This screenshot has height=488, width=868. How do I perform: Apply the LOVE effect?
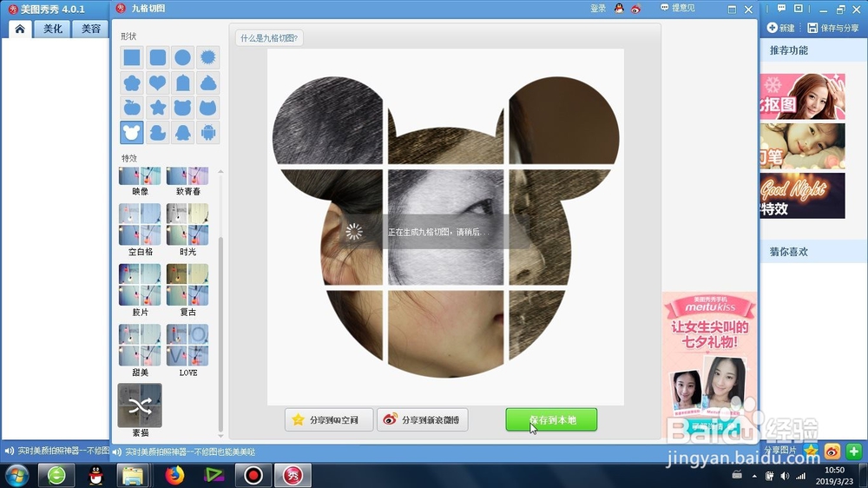pos(187,345)
